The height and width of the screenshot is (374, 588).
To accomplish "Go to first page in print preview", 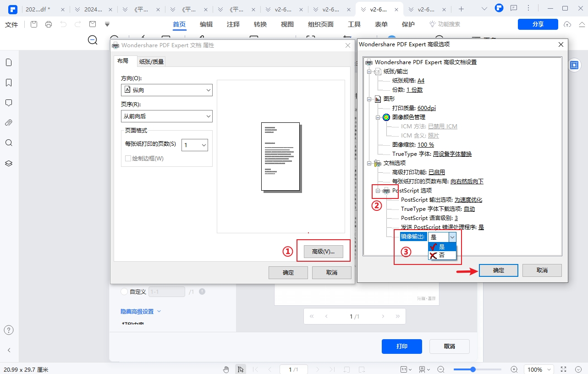I will (312, 316).
